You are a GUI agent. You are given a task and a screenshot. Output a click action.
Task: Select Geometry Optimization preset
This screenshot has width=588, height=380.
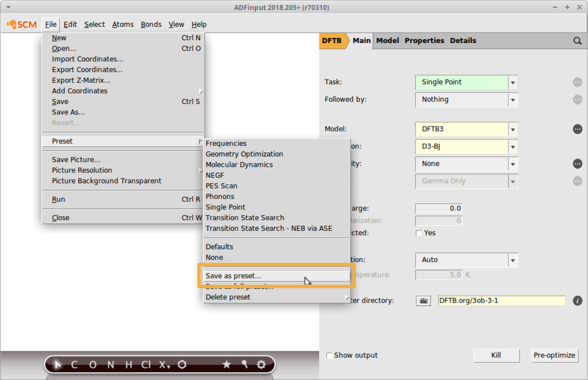(276, 154)
